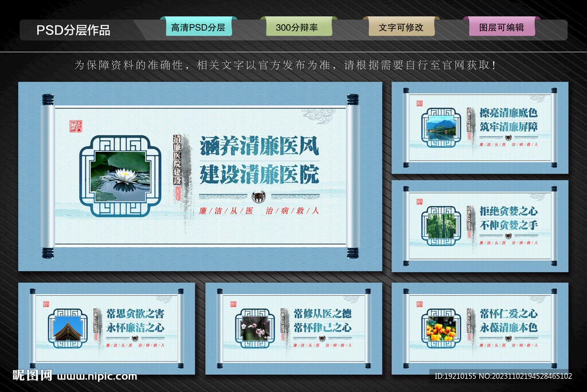Click the plum blossom picture frame
Image resolution: width=587 pixels, height=392 pixels.
255,328
